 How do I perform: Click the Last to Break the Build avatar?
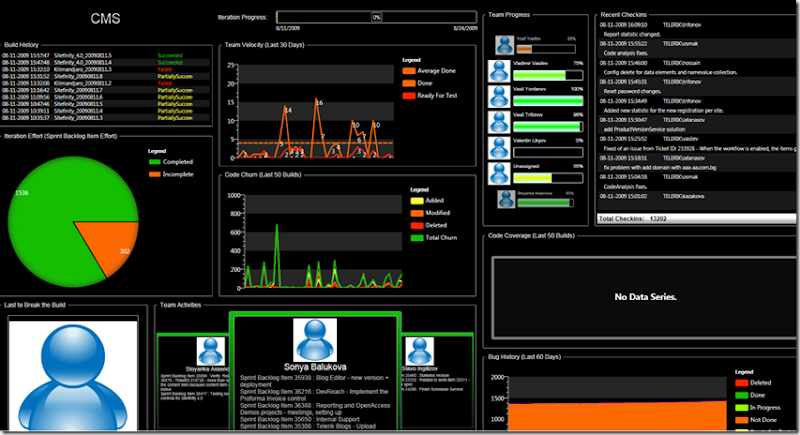73,376
